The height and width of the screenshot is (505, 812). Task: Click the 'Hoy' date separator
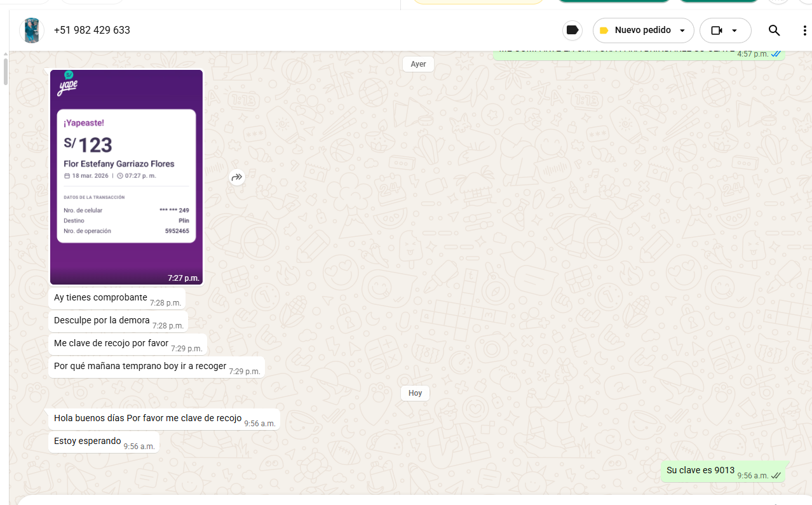(415, 393)
